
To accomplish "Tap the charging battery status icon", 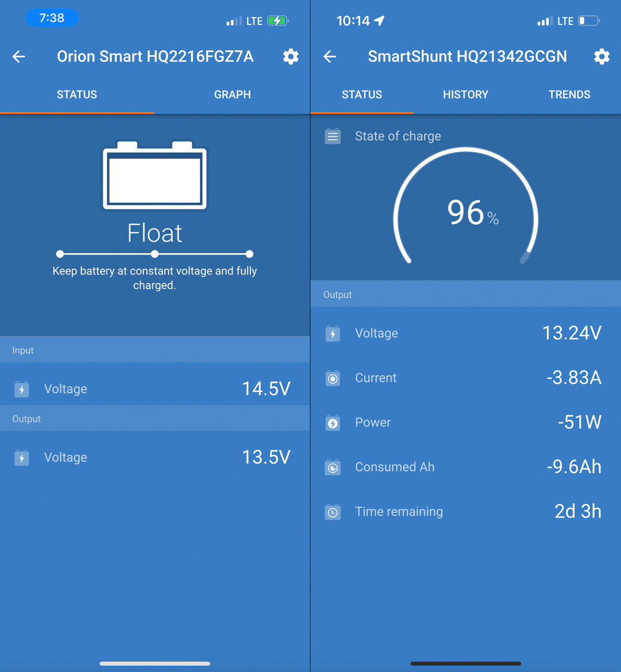I will click(278, 21).
